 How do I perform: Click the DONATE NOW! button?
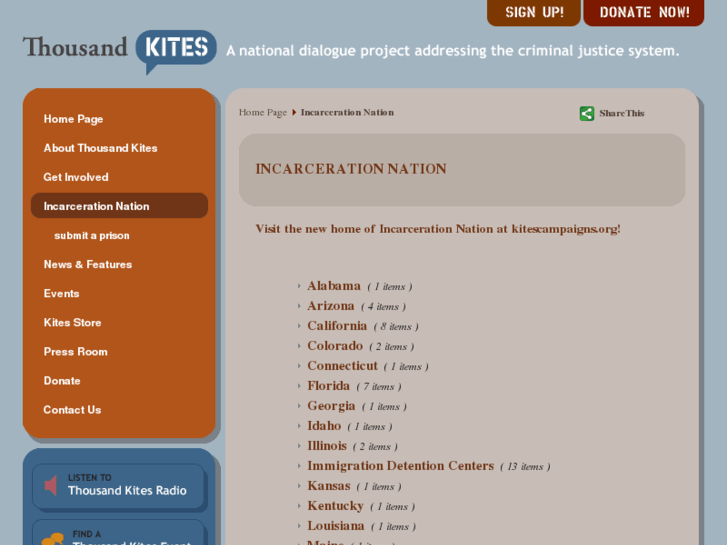click(644, 13)
